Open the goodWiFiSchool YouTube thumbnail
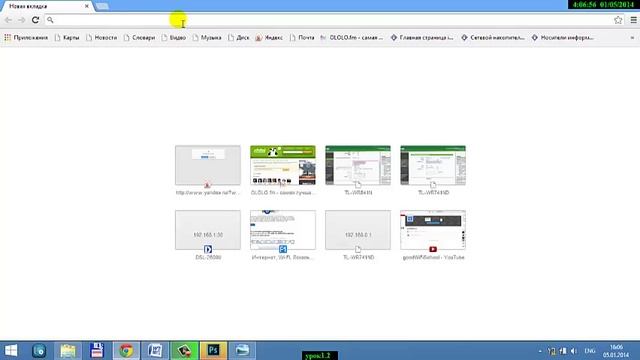The height and width of the screenshot is (360, 640). 433,230
